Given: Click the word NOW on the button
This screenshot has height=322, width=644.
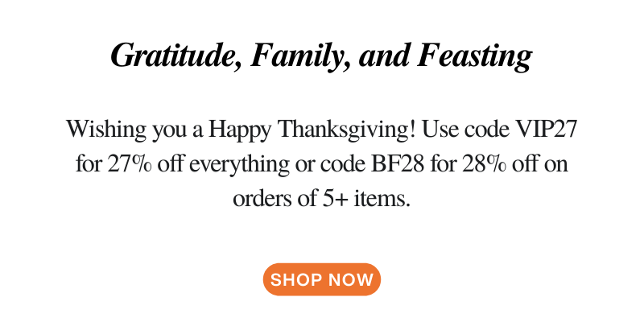Looking at the screenshot, I should (351, 279).
